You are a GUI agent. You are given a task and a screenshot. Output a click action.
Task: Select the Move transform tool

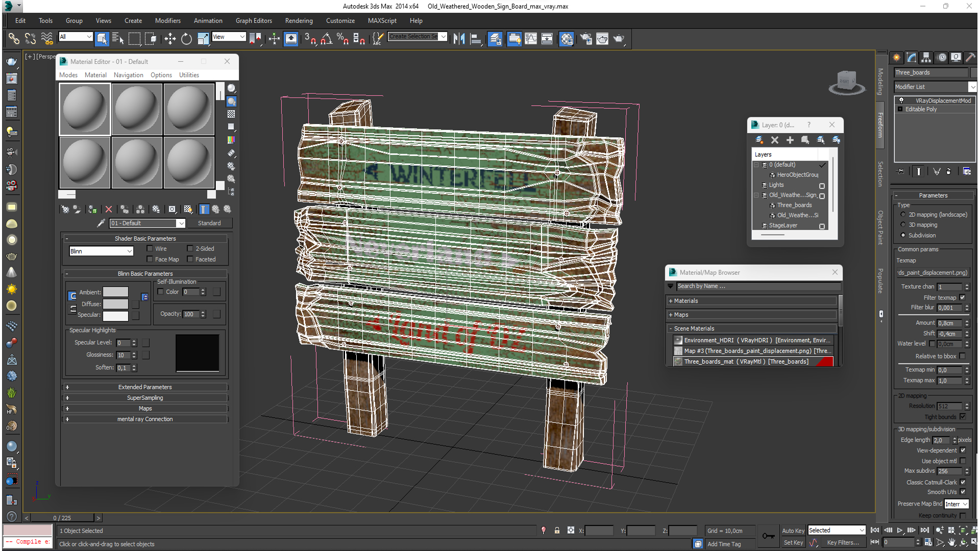pyautogui.click(x=170, y=39)
